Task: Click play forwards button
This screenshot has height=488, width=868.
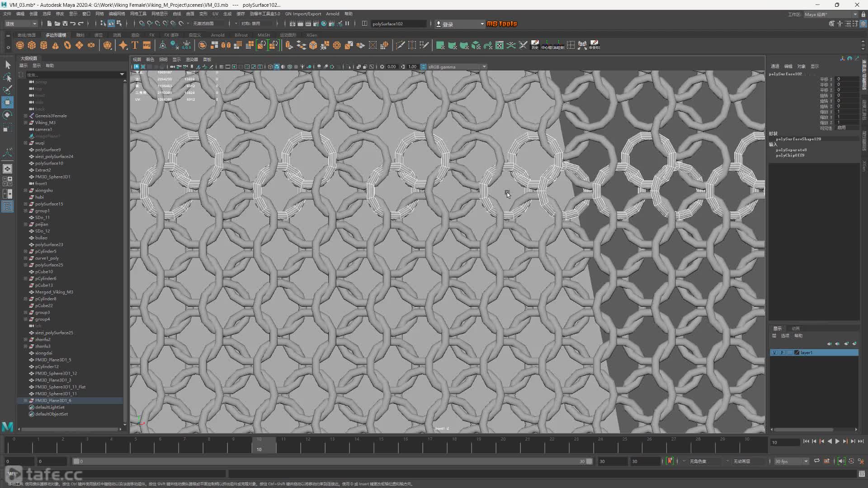Action: tap(837, 441)
